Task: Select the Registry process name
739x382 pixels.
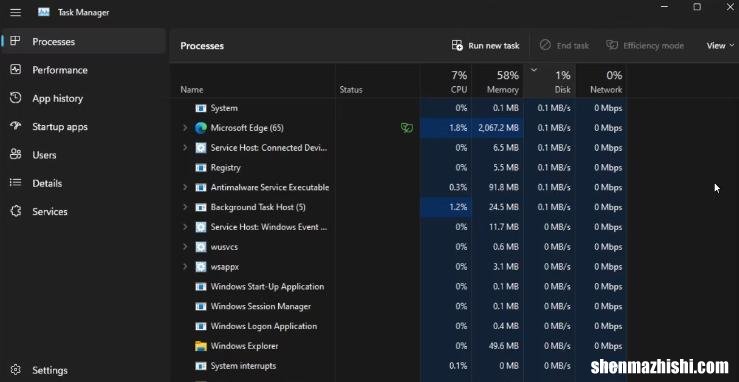Action: point(225,167)
